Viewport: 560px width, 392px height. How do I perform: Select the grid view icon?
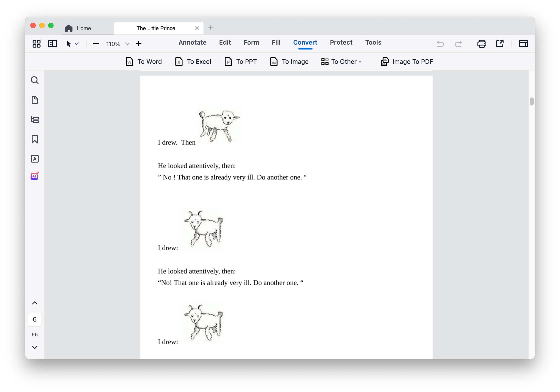pyautogui.click(x=36, y=44)
